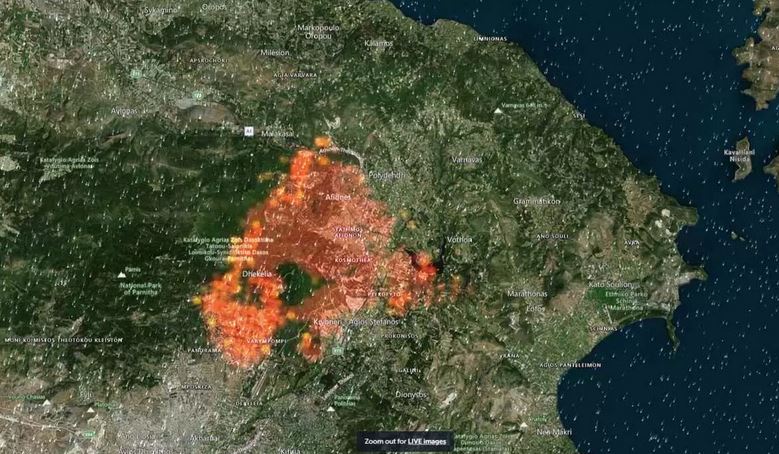The height and width of the screenshot is (454, 779).
Task: Click the A1 highway shield near Malakasa
Action: tap(248, 131)
